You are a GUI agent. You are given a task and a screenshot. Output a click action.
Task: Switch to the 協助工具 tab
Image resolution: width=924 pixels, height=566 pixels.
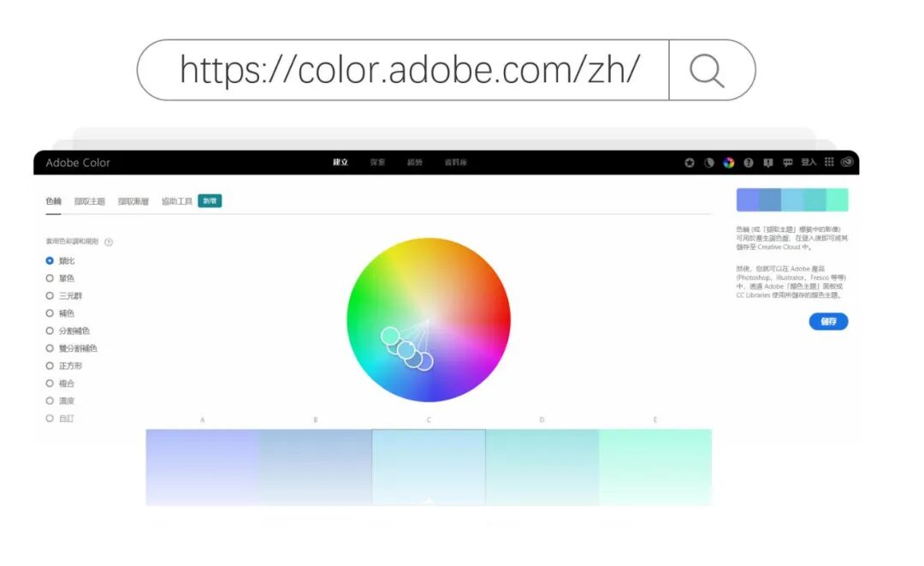pyautogui.click(x=177, y=201)
